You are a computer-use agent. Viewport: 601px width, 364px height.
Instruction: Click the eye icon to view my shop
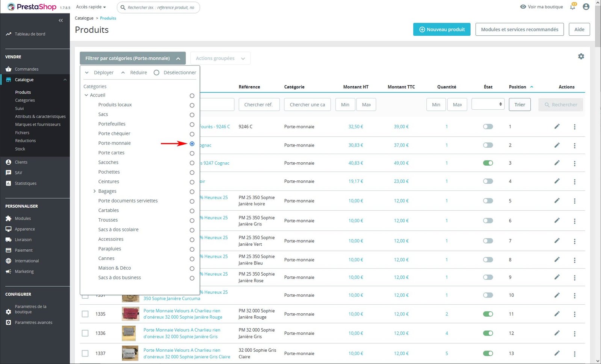(523, 7)
